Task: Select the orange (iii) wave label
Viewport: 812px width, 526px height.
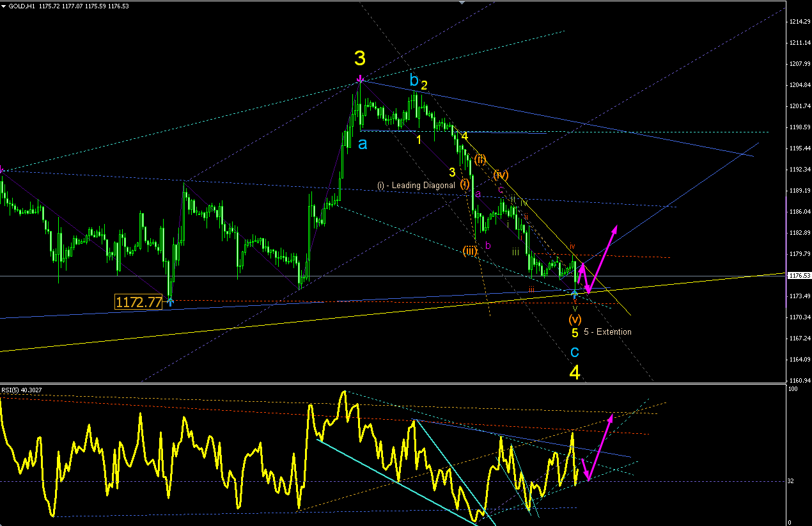Action: 471,251
